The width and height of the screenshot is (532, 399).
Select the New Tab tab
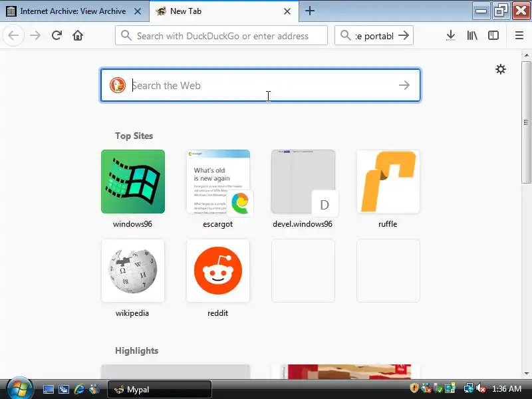pos(224,11)
